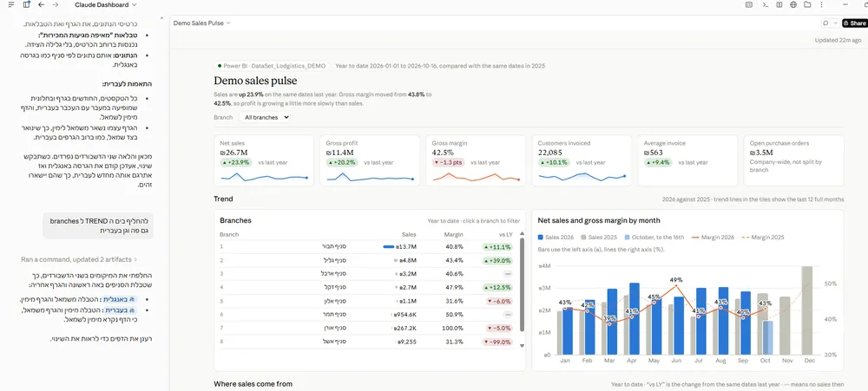The height and width of the screenshot is (391, 868).
Task: Filter by branch סניף ארבל row
Action: click(x=366, y=274)
